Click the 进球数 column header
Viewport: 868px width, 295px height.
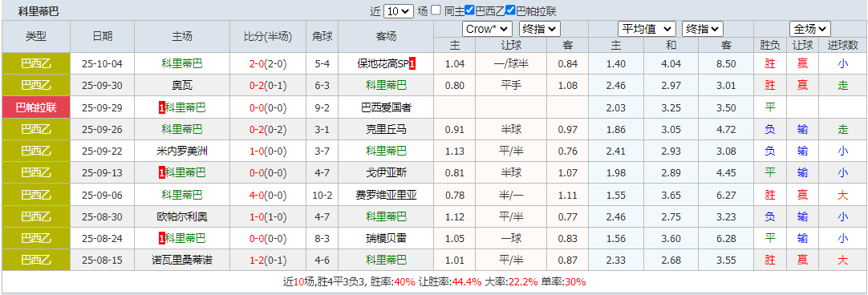[843, 45]
